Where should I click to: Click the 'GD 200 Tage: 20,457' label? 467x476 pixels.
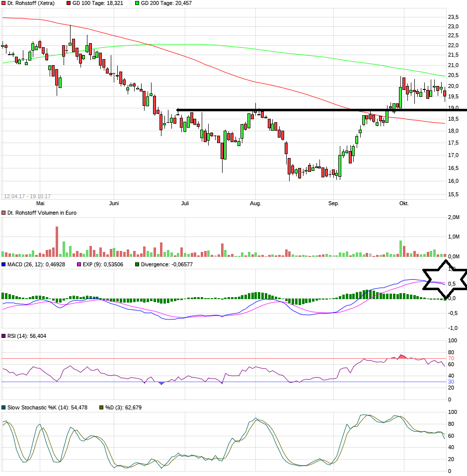pos(166,3)
